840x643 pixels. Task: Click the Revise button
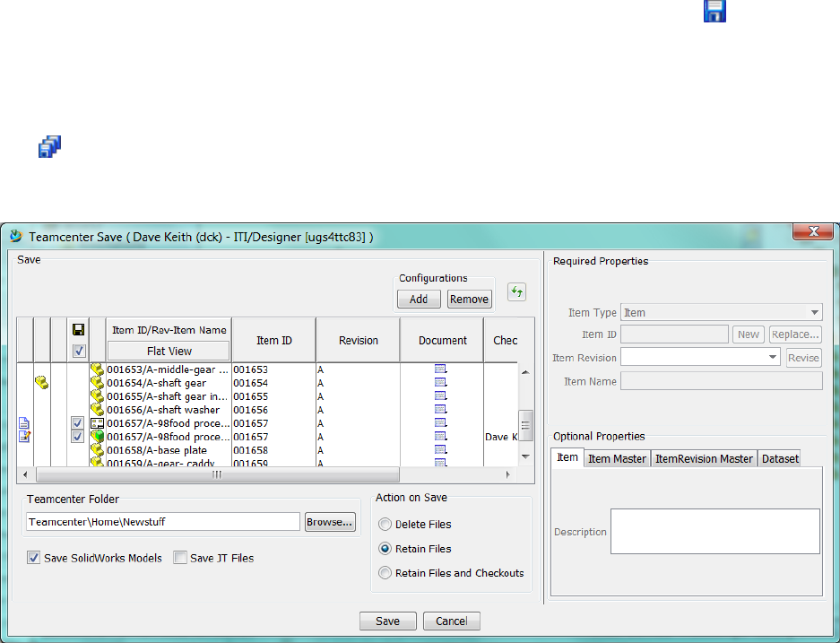coord(803,358)
